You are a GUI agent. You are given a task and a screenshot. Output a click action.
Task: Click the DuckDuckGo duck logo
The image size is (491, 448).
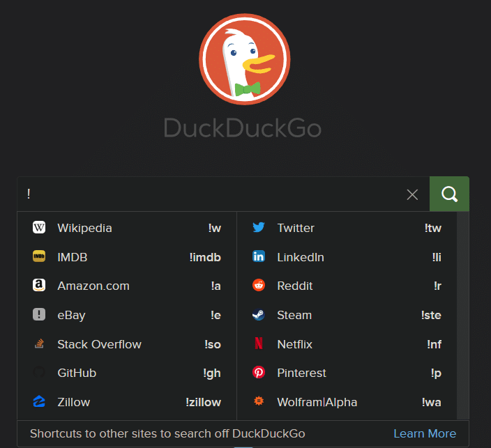[x=245, y=59]
